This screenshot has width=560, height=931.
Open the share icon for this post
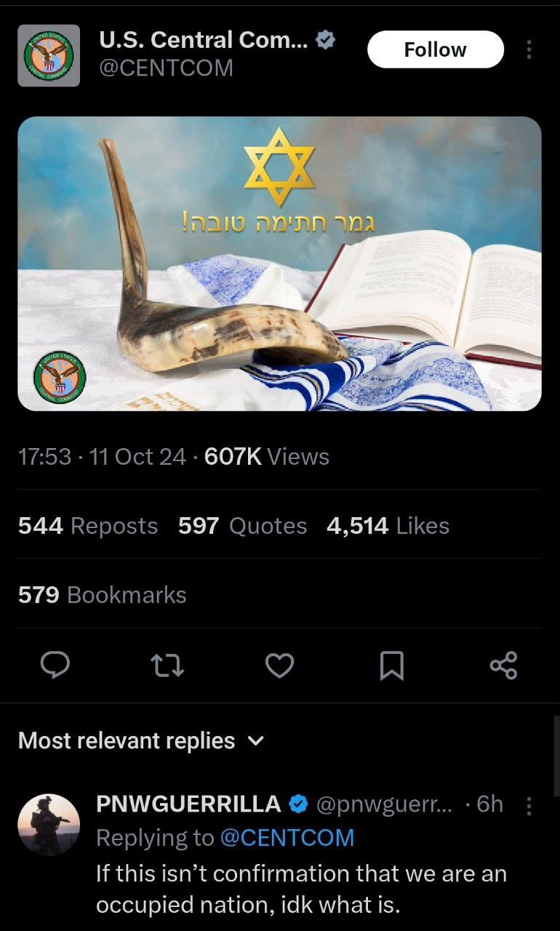point(503,666)
